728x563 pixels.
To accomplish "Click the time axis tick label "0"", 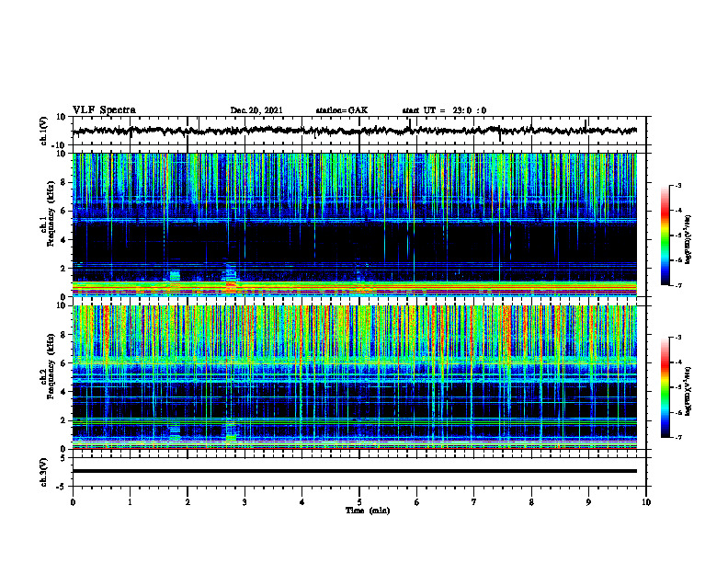I will pos(73,502).
